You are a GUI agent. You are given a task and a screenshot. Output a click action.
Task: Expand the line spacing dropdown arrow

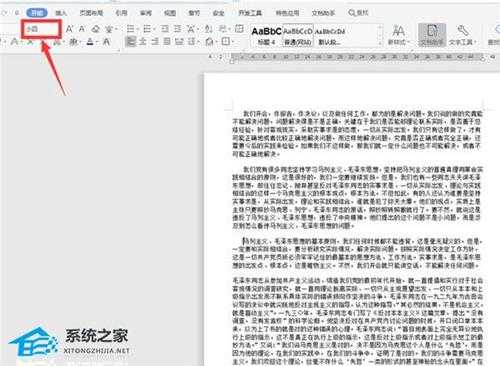(198, 42)
